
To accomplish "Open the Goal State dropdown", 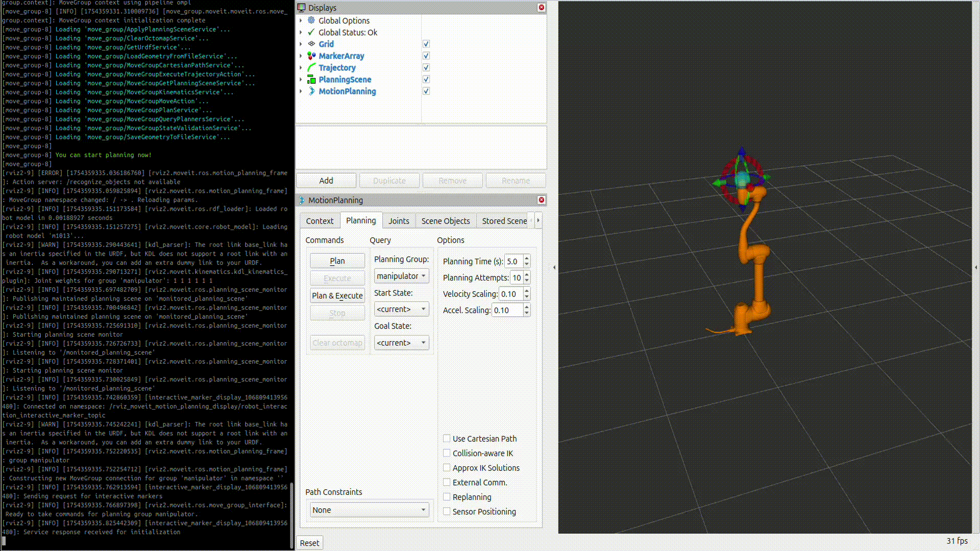I will click(x=402, y=343).
